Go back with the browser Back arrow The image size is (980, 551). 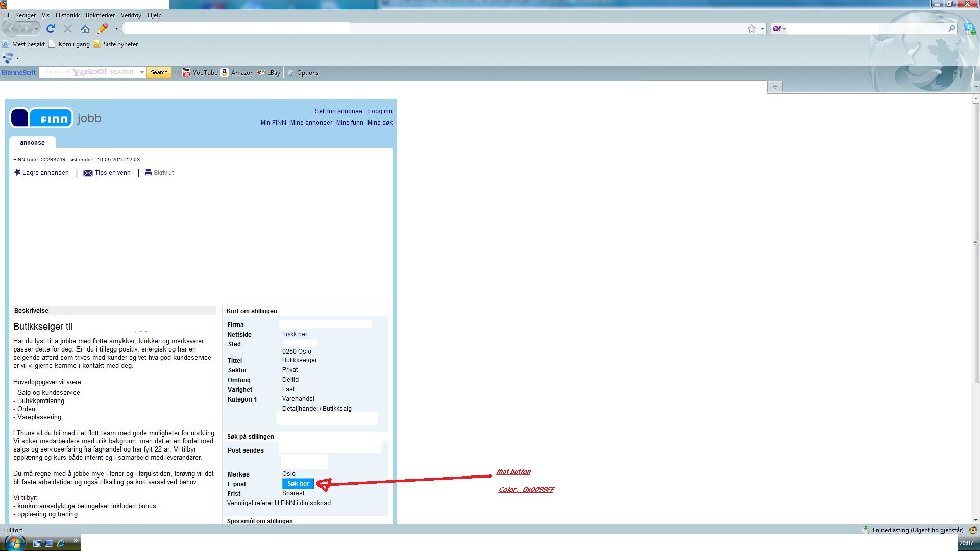(11, 29)
